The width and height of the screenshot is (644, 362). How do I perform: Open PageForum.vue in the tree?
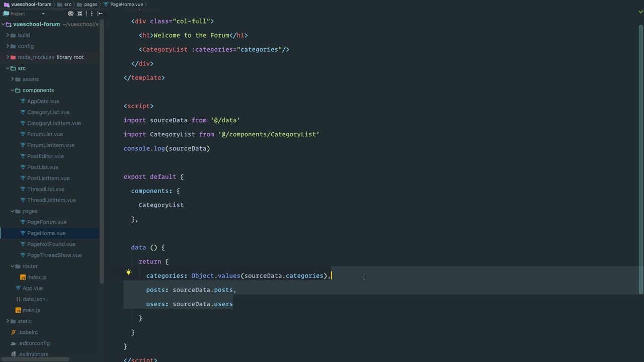(x=47, y=222)
